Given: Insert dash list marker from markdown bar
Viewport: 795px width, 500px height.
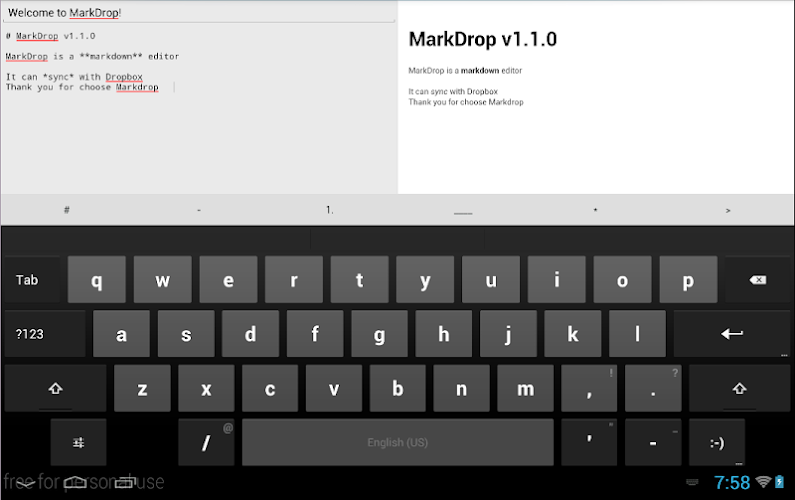Looking at the screenshot, I should (199, 210).
